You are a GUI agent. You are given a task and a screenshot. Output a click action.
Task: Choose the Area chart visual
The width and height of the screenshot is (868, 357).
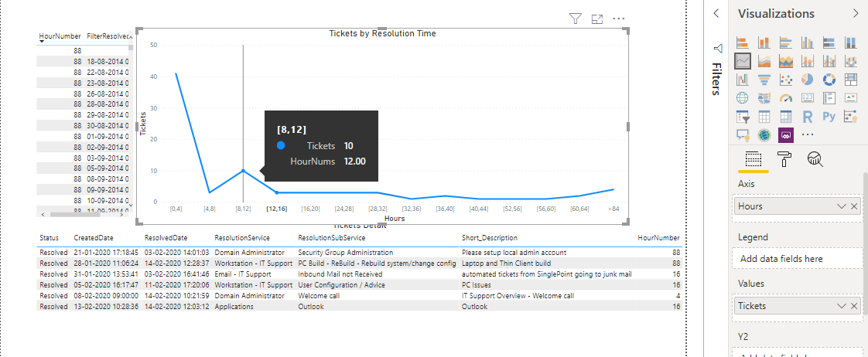764,61
